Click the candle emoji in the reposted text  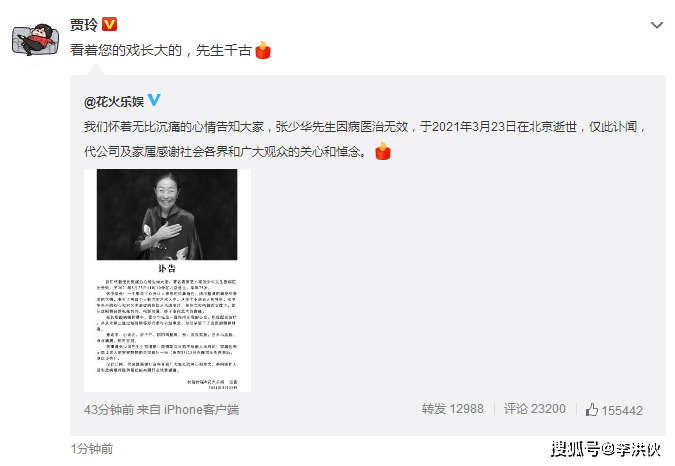click(x=383, y=151)
